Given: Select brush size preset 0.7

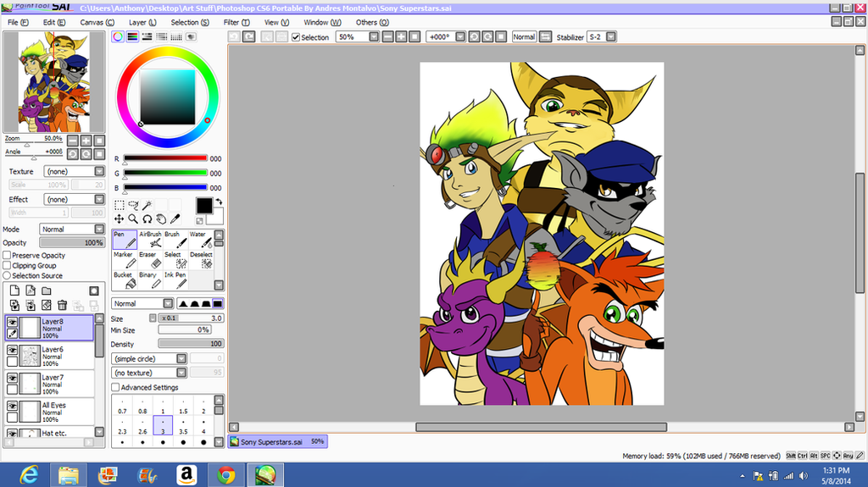Looking at the screenshot, I should point(122,407).
